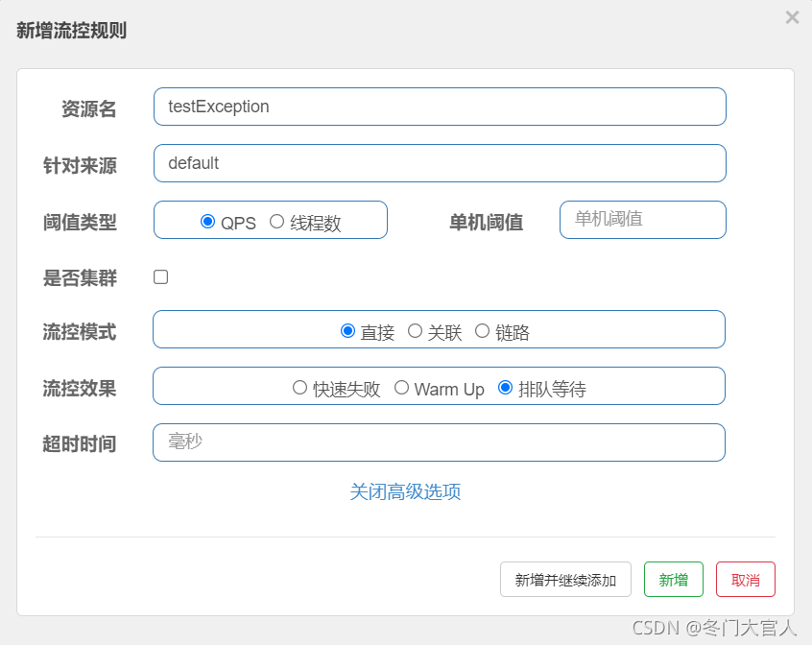Image resolution: width=812 pixels, height=645 pixels.
Task: Click the 超时时间 milliseconds input field
Action: (439, 442)
